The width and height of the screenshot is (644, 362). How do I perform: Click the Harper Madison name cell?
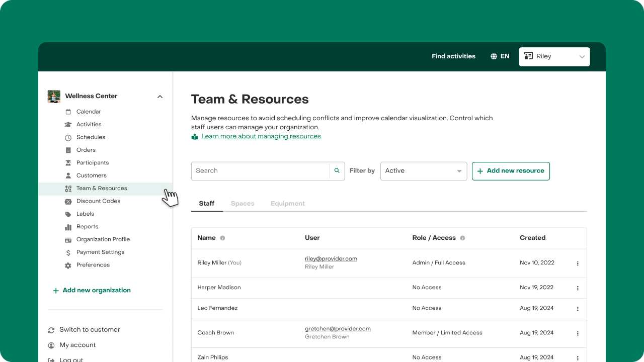219,288
